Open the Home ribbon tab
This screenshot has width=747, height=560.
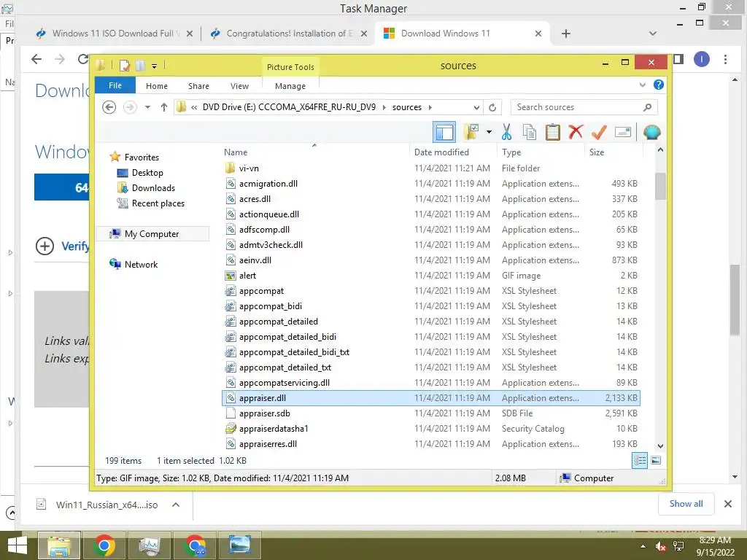157,86
